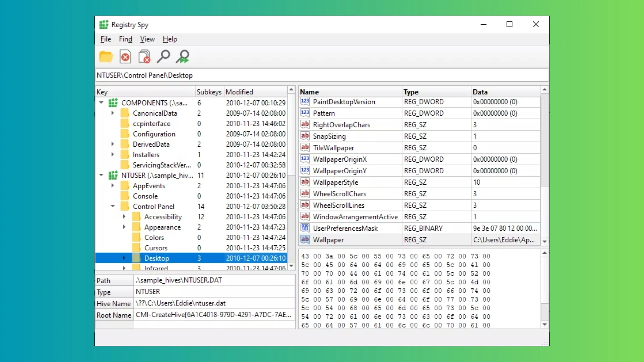Click the Registry Spy app icon in title bar
This screenshot has height=362, width=644.
pyautogui.click(x=104, y=25)
